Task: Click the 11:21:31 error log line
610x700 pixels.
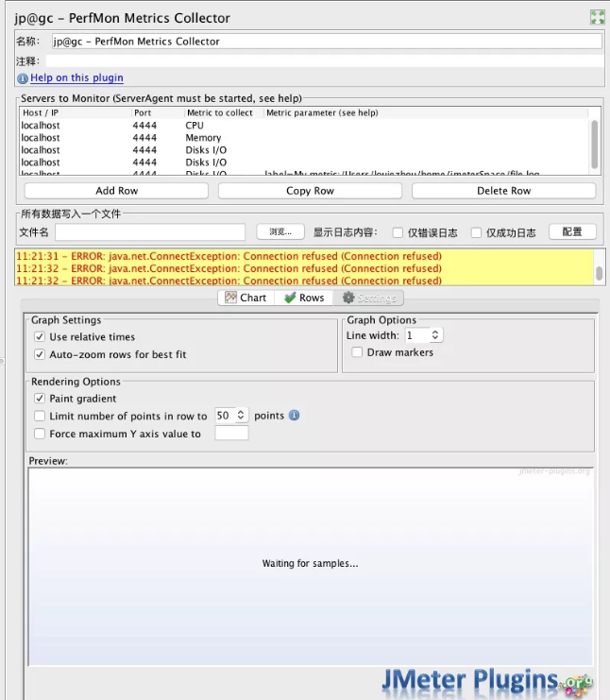Action: [229, 256]
